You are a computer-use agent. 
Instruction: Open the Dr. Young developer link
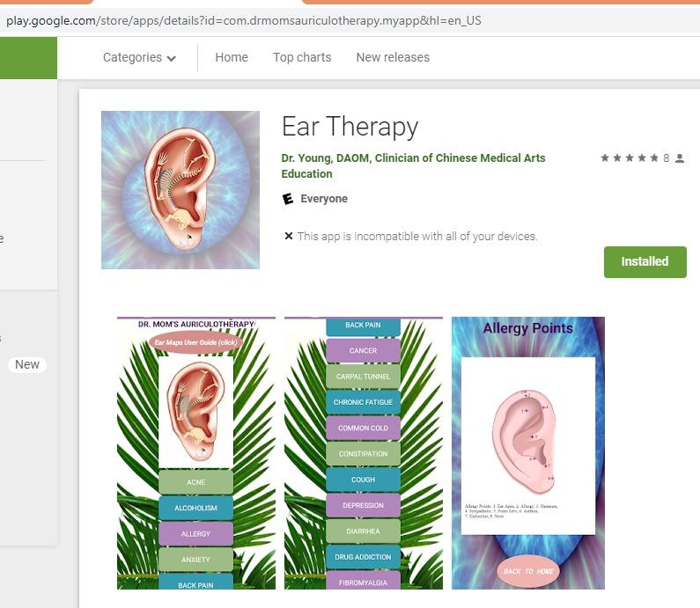(413, 157)
